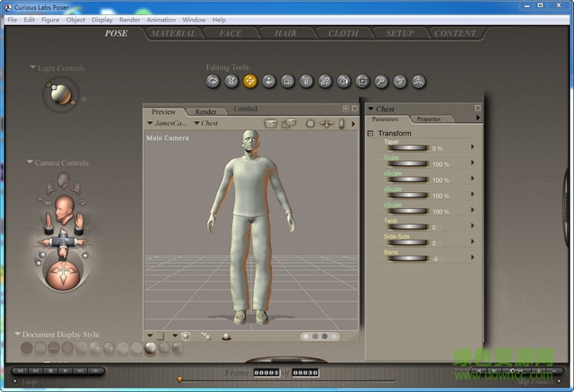Click the current Frame number field
The width and height of the screenshot is (574, 392).
tap(267, 372)
